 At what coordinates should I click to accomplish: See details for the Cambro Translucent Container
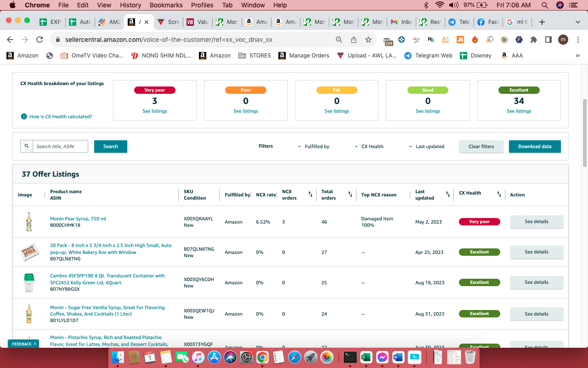click(537, 282)
